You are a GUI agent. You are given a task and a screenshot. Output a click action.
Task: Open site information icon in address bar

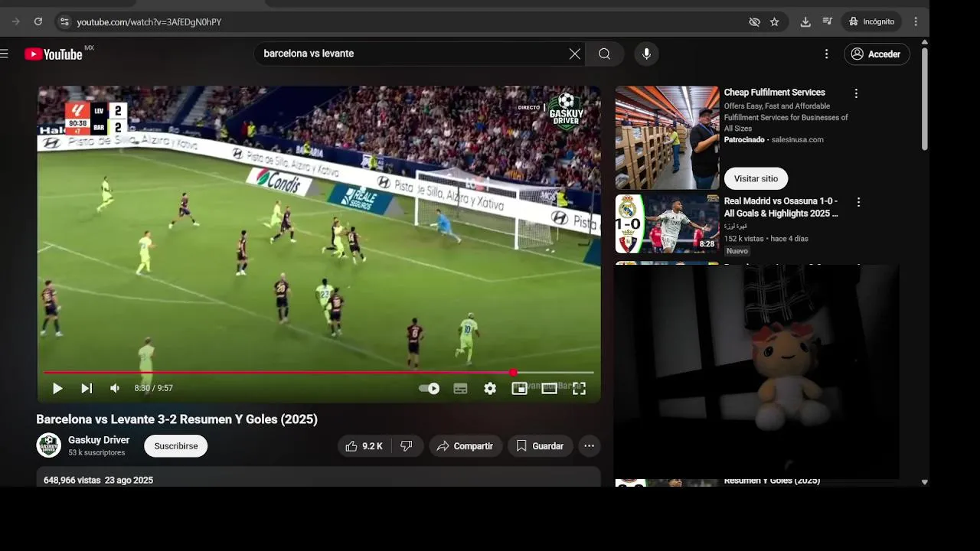64,22
